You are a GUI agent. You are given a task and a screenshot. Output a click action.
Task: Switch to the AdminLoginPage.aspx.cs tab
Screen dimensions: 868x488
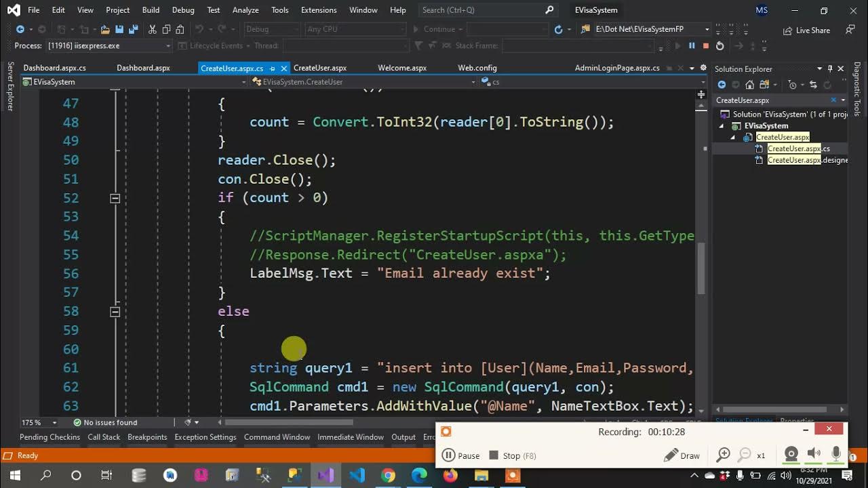(617, 68)
